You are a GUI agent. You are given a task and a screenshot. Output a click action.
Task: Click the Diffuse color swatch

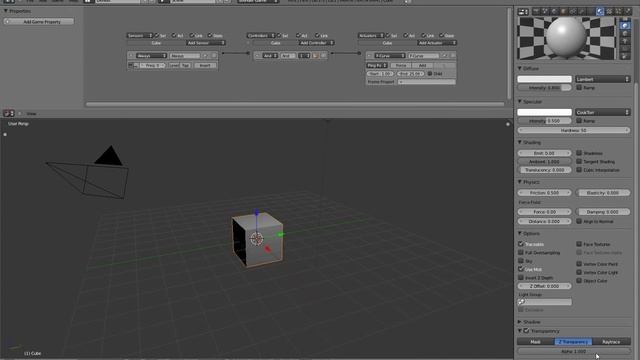544,79
